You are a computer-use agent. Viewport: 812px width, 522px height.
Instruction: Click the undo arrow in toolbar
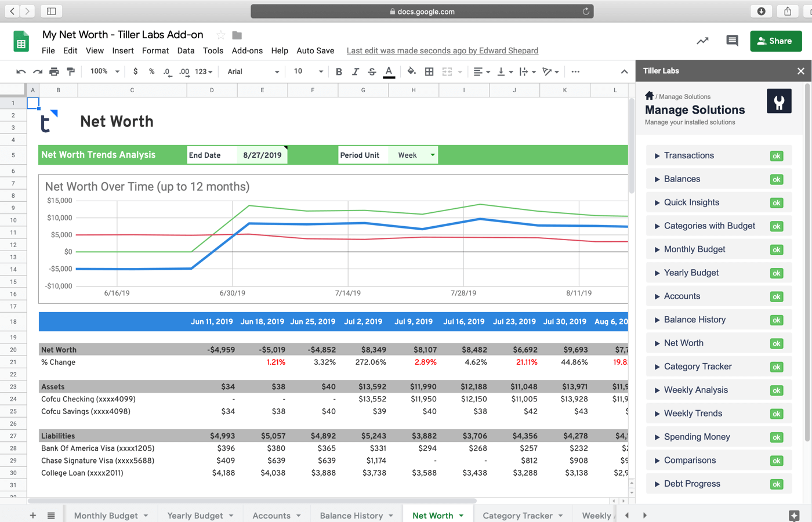click(x=21, y=72)
